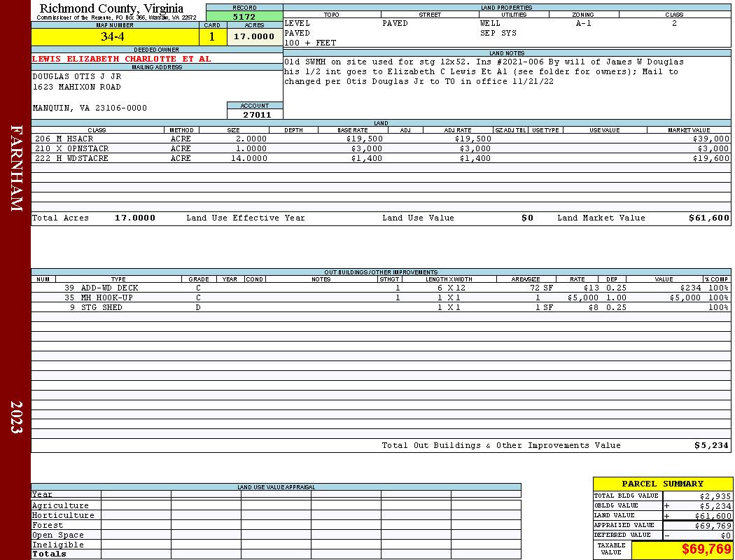The height and width of the screenshot is (560, 735).
Task: Click FARNHAM district label in sidebar
Action: (16, 168)
